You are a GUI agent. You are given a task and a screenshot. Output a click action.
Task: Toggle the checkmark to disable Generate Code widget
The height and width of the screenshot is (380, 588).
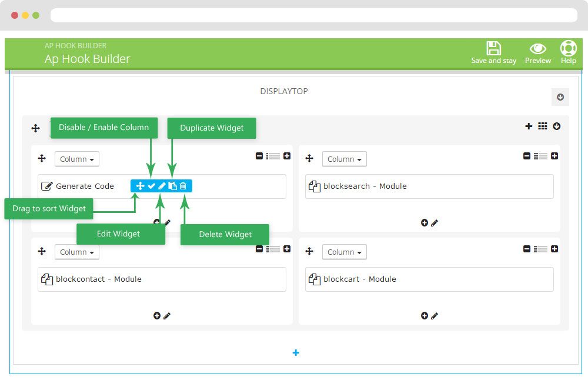point(151,186)
